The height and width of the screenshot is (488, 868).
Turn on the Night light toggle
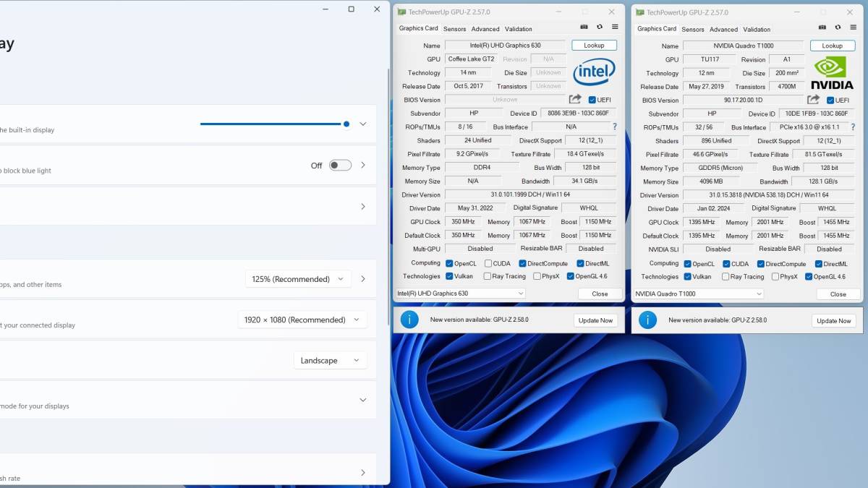pyautogui.click(x=340, y=166)
